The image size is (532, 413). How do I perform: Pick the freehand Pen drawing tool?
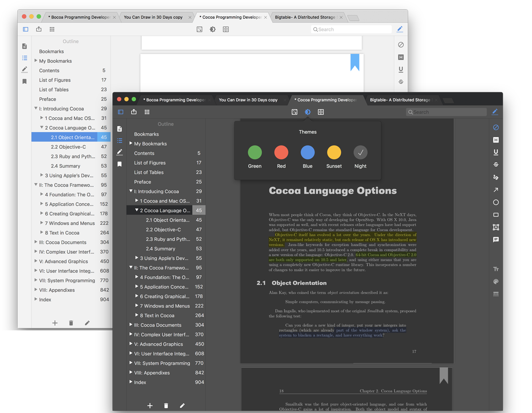click(x=496, y=177)
